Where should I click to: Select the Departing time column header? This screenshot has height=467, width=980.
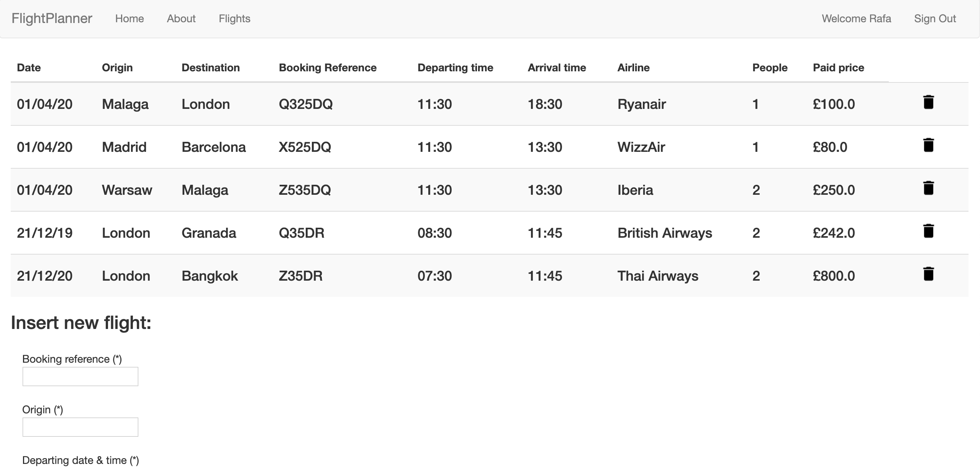coord(455,67)
